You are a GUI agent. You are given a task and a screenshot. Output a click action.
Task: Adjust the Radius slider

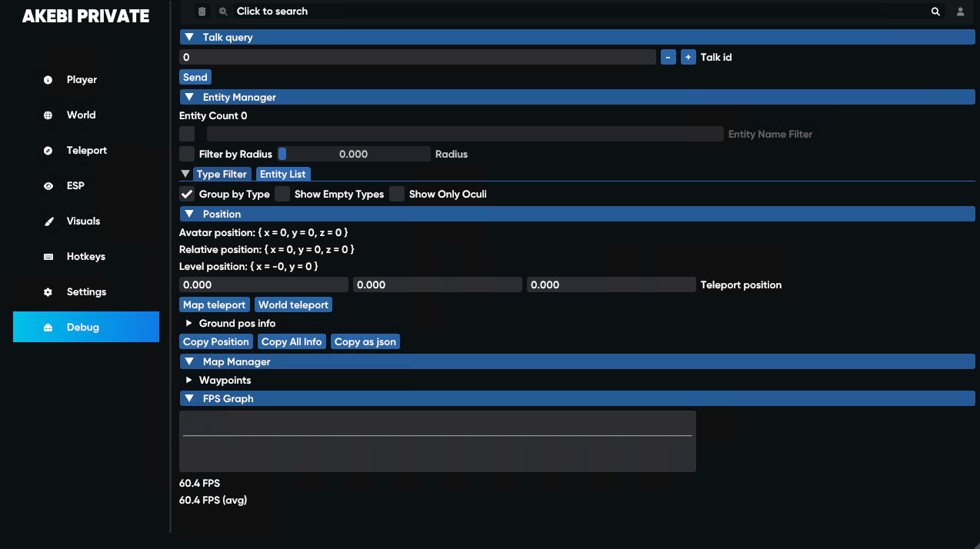pyautogui.click(x=354, y=154)
